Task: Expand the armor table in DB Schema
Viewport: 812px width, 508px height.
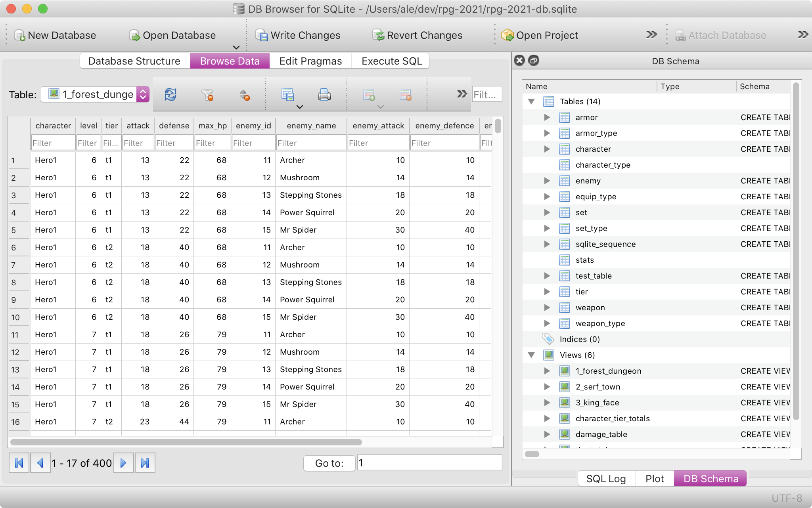Action: (x=548, y=117)
